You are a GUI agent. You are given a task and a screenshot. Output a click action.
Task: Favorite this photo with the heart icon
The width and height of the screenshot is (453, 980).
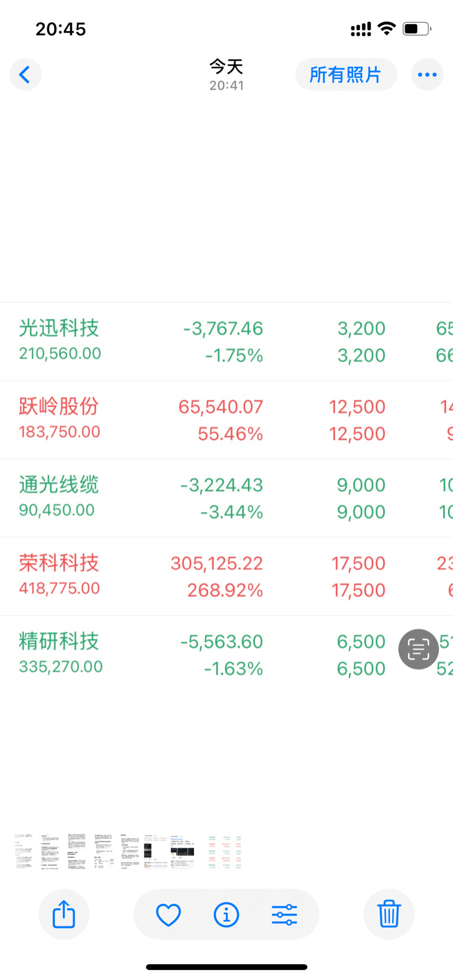[x=168, y=915]
